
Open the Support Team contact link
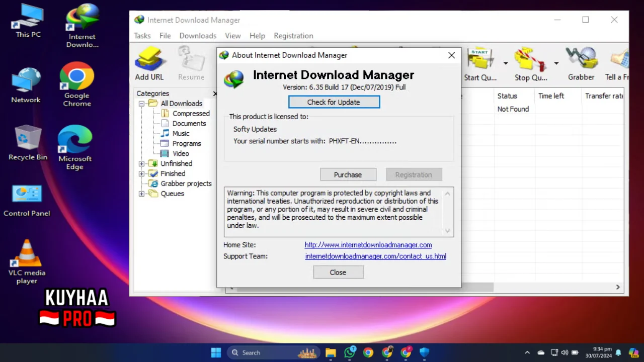click(376, 256)
